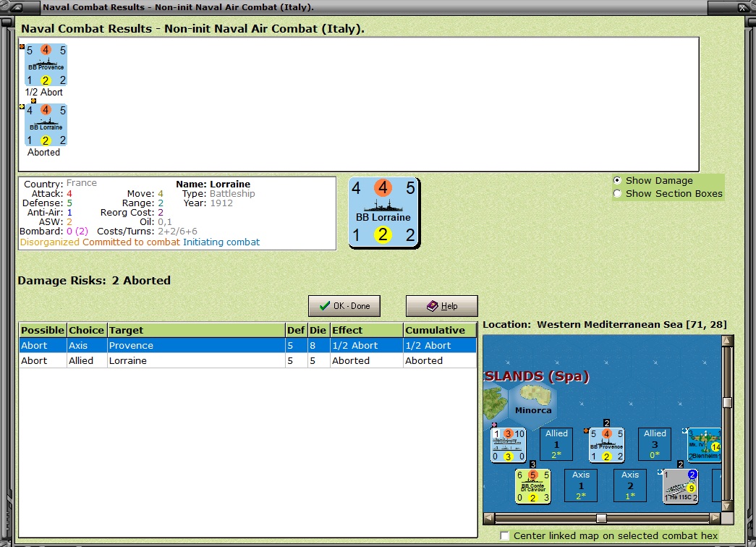Click the Axis choice cell for Provence

coord(87,345)
